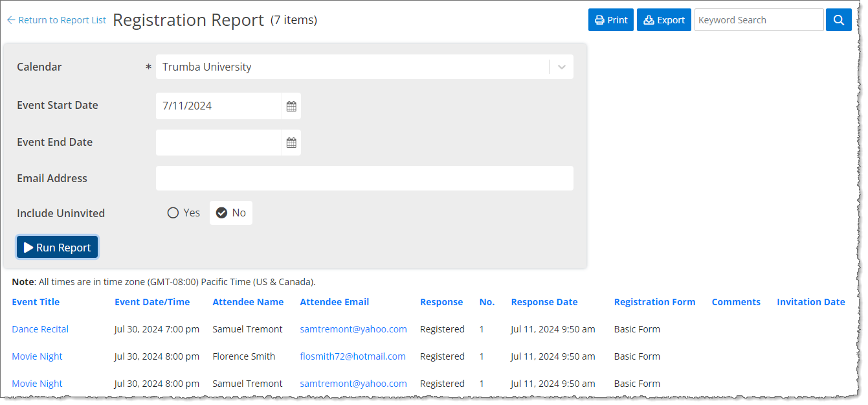Click the Event Start Date field

click(219, 106)
